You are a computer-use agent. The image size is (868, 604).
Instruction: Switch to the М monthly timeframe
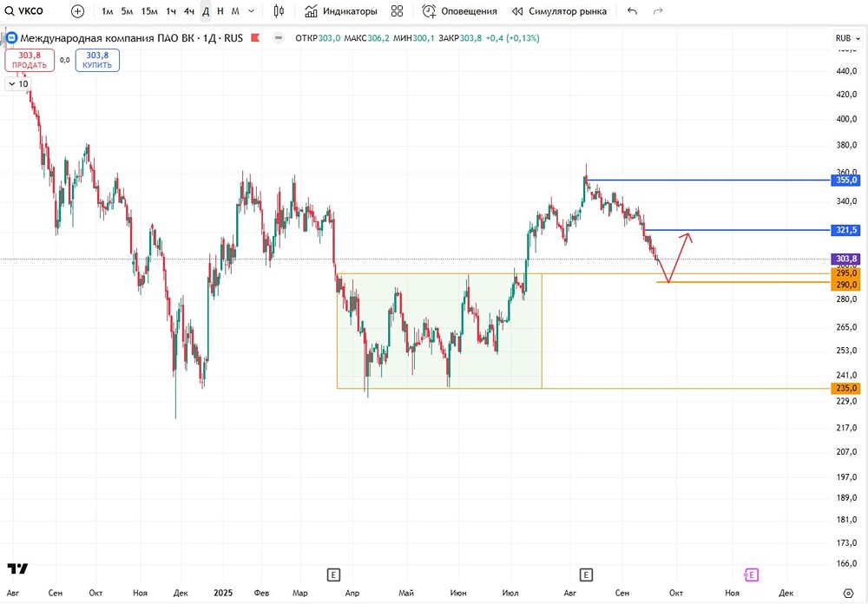pos(234,11)
